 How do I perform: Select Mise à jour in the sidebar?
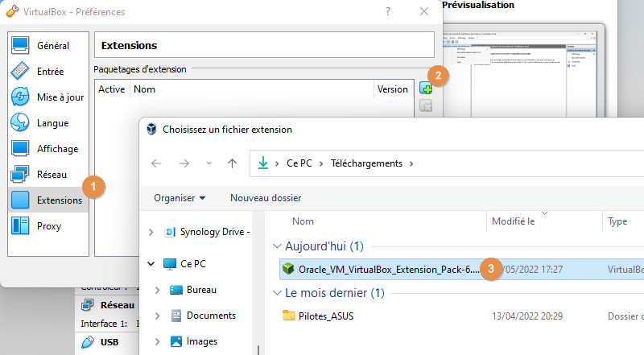pos(60,97)
